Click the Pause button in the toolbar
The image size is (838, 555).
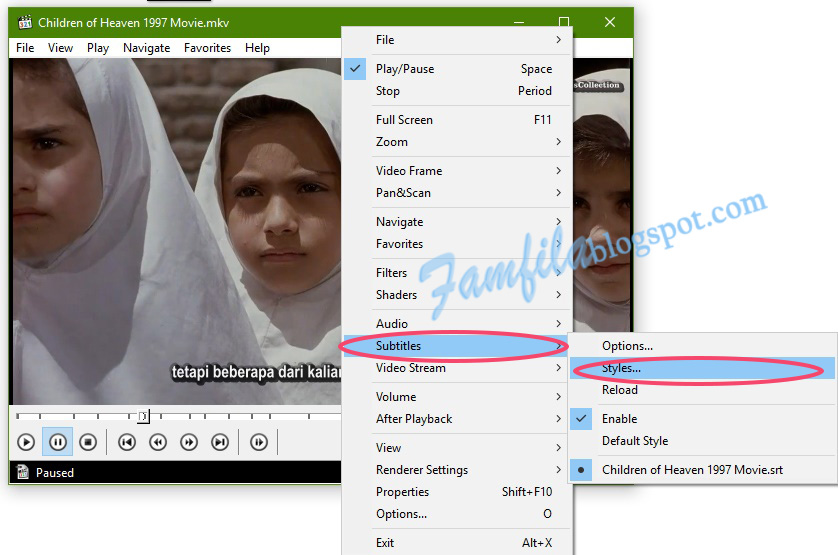(58, 442)
